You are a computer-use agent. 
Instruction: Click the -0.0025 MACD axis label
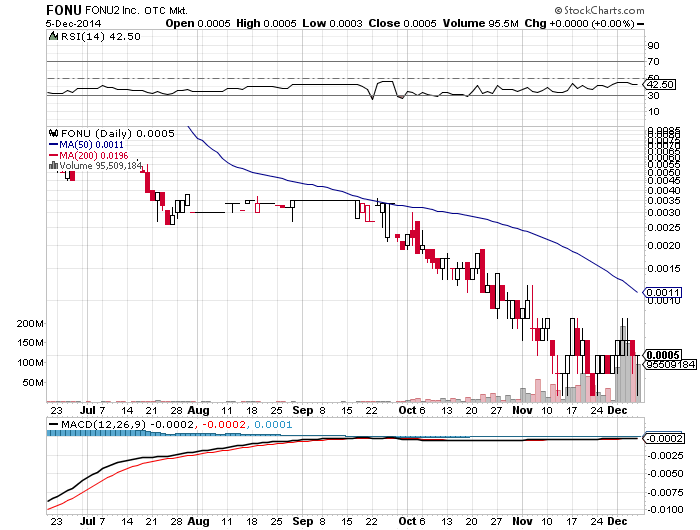click(x=665, y=455)
